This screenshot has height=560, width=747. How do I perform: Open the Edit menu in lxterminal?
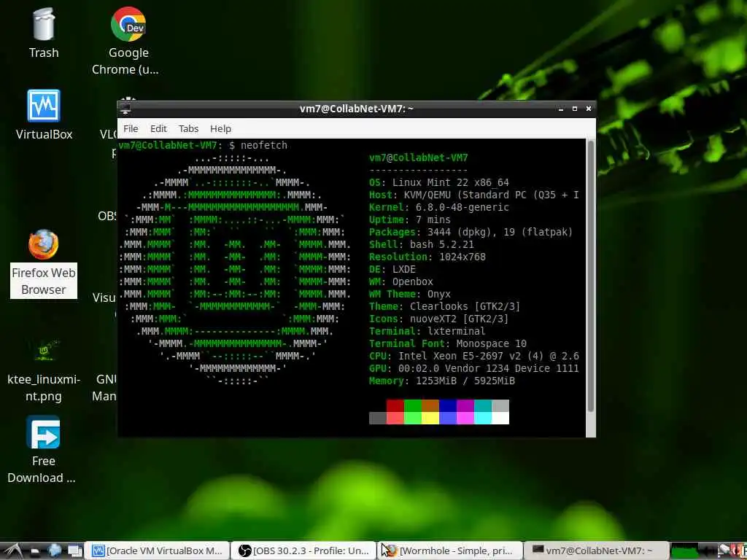(x=158, y=128)
